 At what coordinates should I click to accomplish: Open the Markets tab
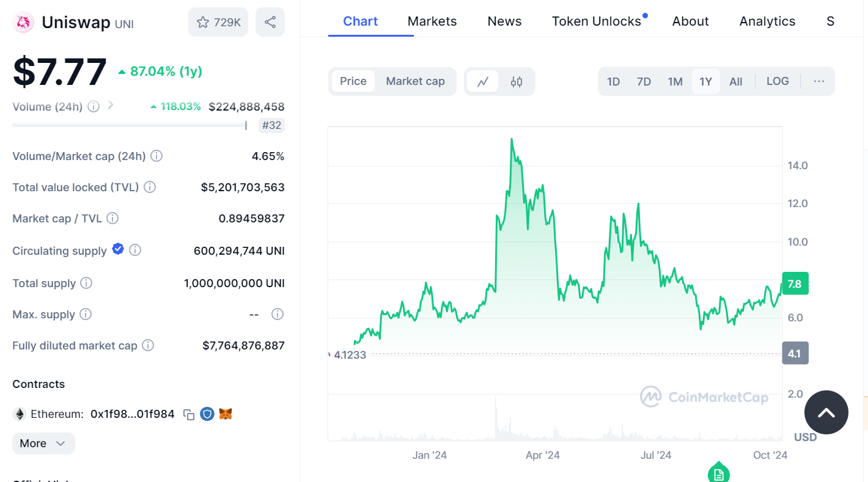[x=432, y=21]
